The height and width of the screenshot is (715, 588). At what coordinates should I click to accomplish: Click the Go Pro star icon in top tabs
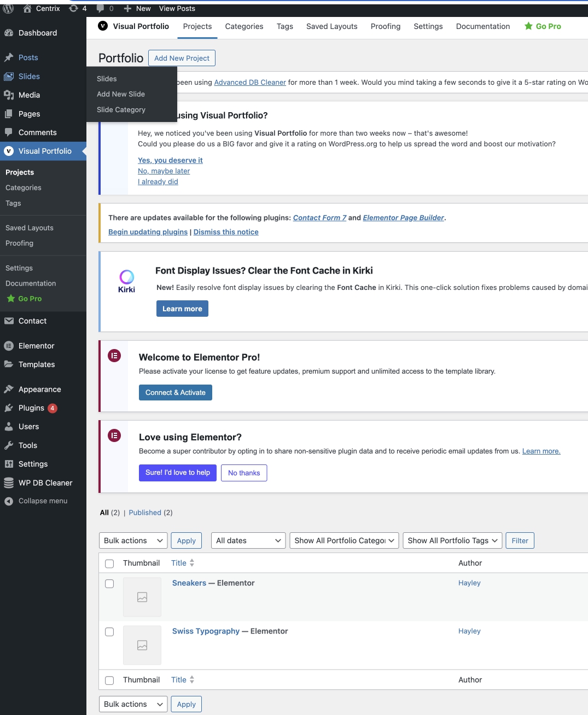tap(528, 26)
